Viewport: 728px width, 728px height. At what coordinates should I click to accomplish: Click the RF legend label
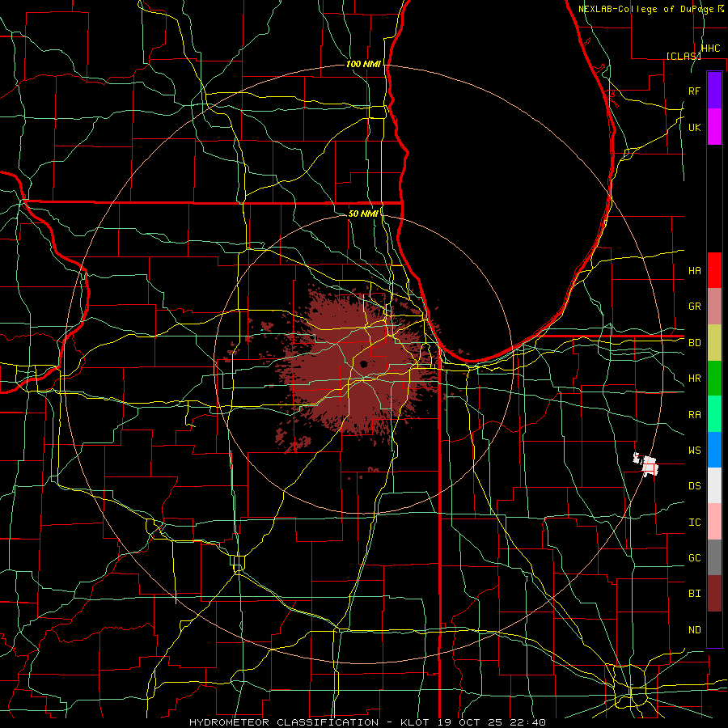tap(695, 91)
